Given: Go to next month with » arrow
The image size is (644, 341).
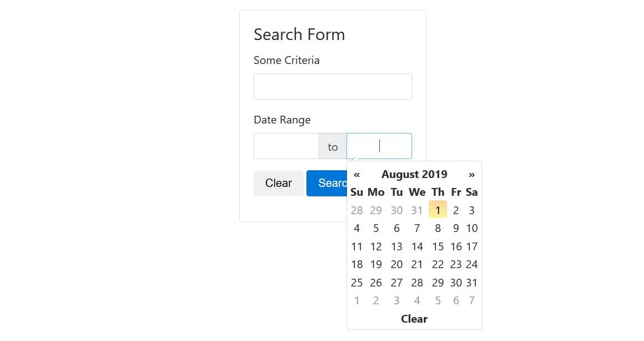Looking at the screenshot, I should [x=472, y=175].
